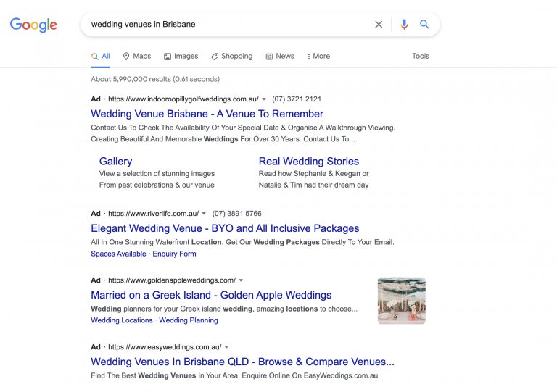Follow the Enquiry Form link
The height and width of the screenshot is (392, 557).
(x=174, y=254)
